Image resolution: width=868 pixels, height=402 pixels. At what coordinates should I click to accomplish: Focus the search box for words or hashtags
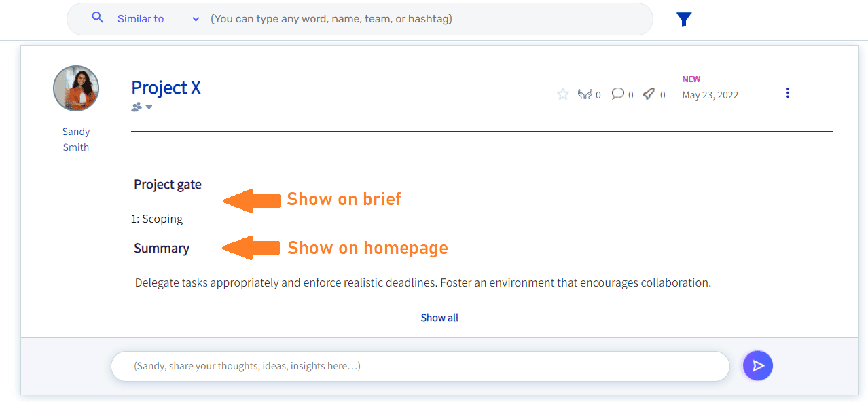tap(428, 19)
